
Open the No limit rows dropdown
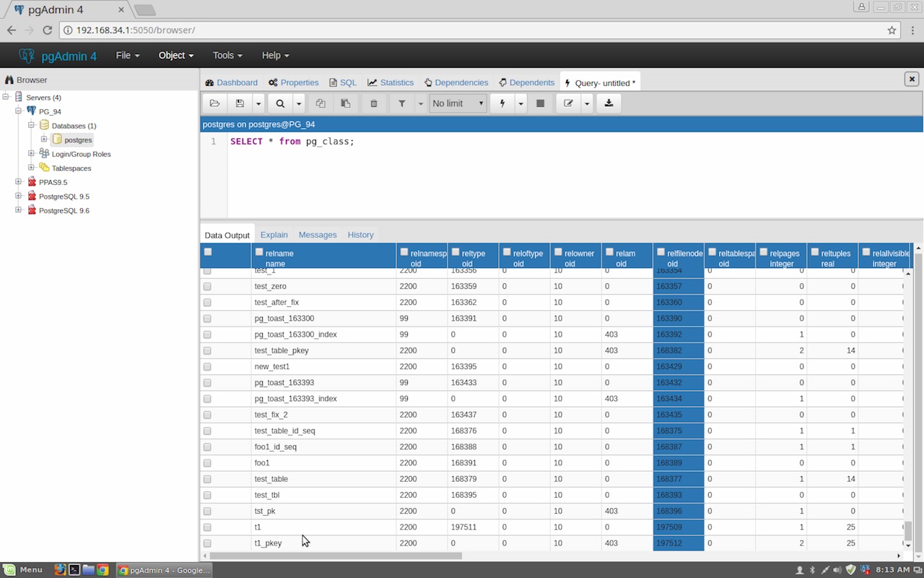pos(458,103)
